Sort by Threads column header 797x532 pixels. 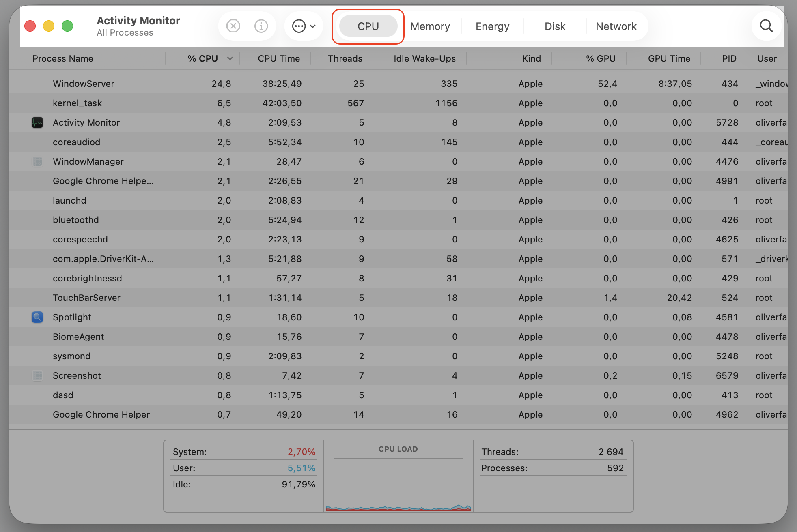[x=345, y=58]
